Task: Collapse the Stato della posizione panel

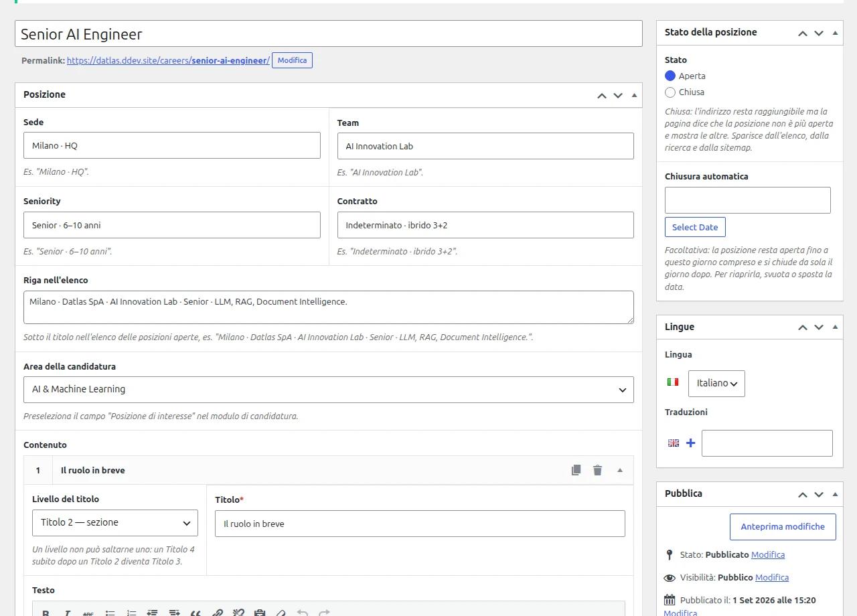Action: (835, 32)
